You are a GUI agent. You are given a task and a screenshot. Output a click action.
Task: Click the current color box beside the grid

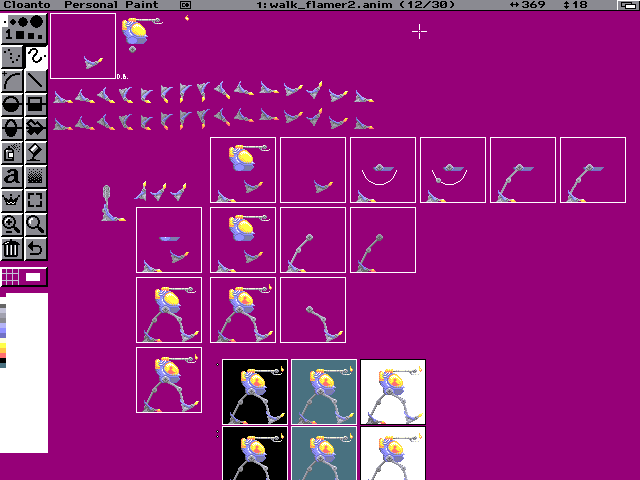pyautogui.click(x=34, y=276)
